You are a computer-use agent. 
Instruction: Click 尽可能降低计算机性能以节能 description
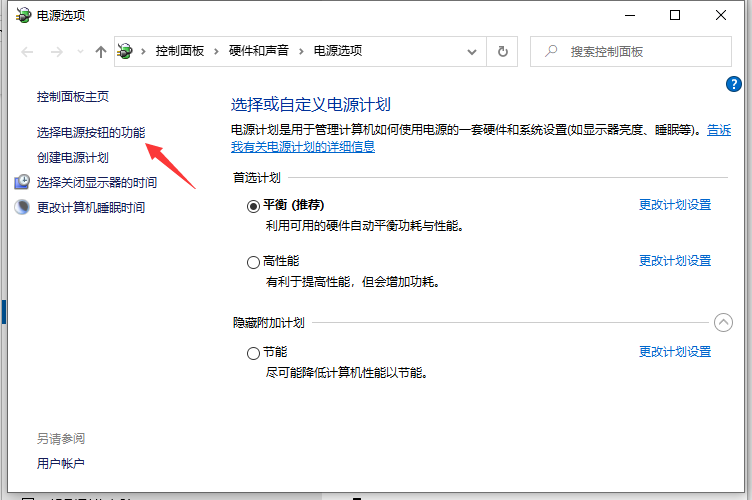(347, 373)
